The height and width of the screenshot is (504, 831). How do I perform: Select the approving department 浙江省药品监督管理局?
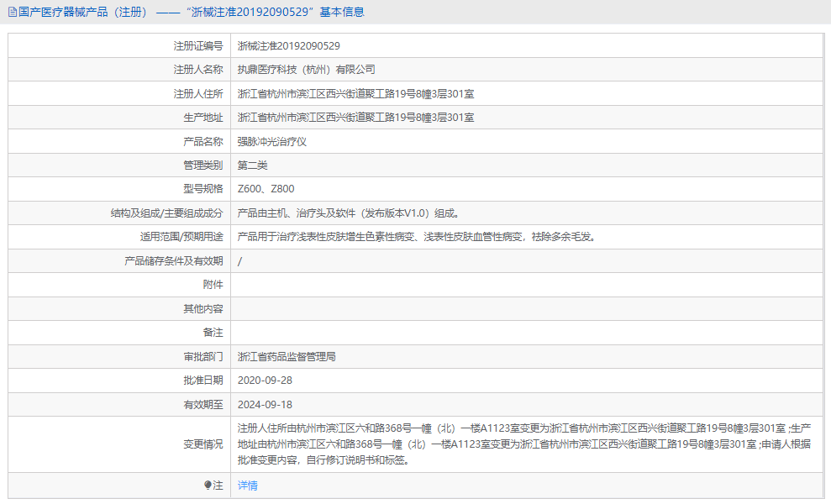point(287,357)
